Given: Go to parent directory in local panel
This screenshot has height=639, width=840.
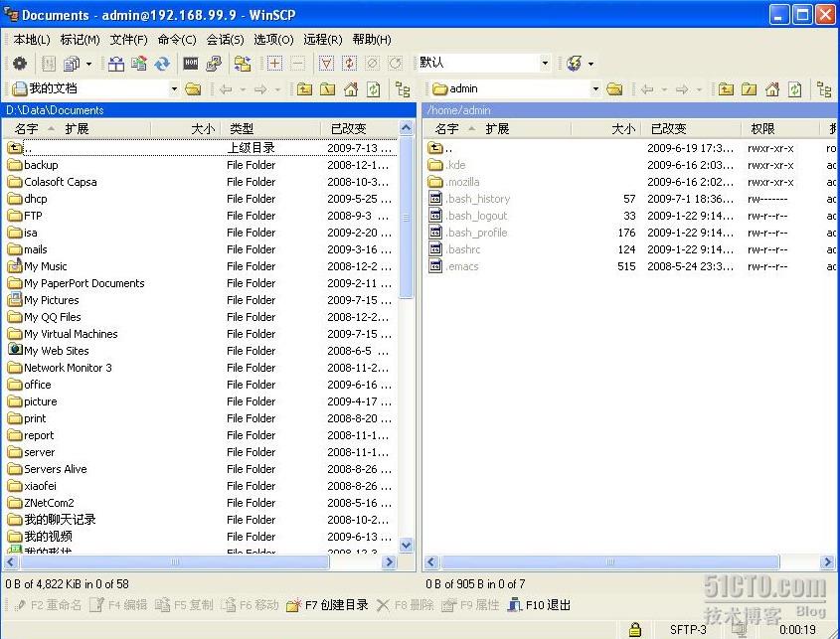Looking at the screenshot, I should click(x=304, y=88).
